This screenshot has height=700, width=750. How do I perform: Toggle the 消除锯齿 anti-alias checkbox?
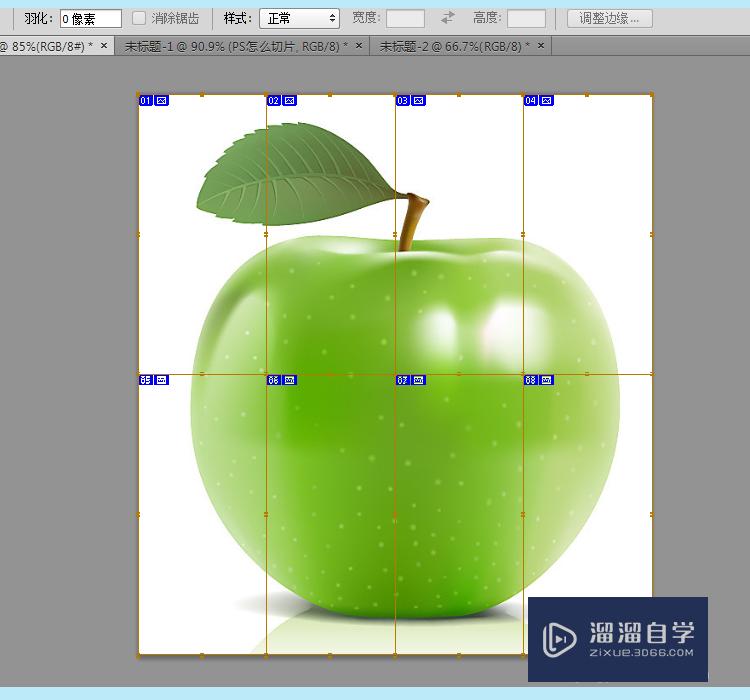139,18
